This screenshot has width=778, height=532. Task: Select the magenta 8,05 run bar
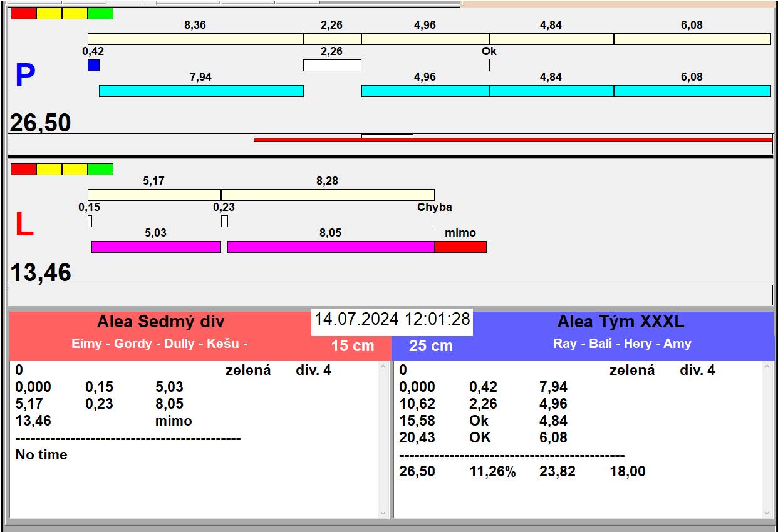point(331,247)
